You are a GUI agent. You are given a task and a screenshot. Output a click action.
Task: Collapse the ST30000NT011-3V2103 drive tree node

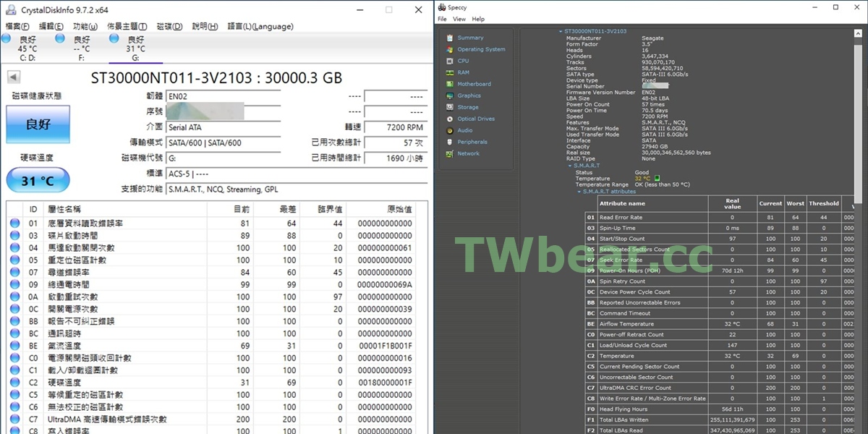point(560,32)
